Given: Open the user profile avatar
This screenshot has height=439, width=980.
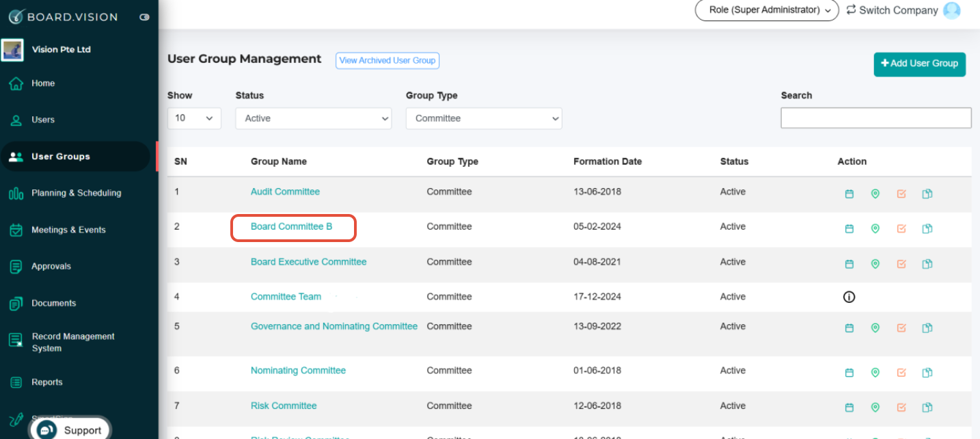Looking at the screenshot, I should coord(952,10).
